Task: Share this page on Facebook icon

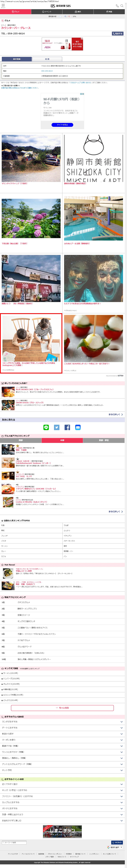Action: (67, 427)
